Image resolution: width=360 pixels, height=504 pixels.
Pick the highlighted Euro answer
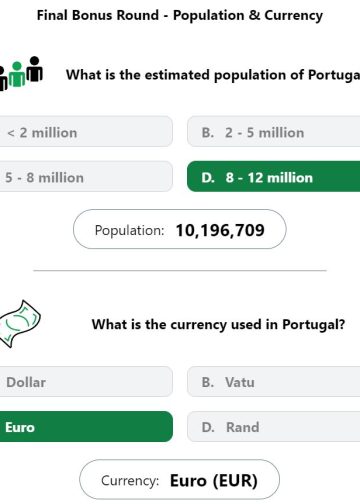click(86, 427)
